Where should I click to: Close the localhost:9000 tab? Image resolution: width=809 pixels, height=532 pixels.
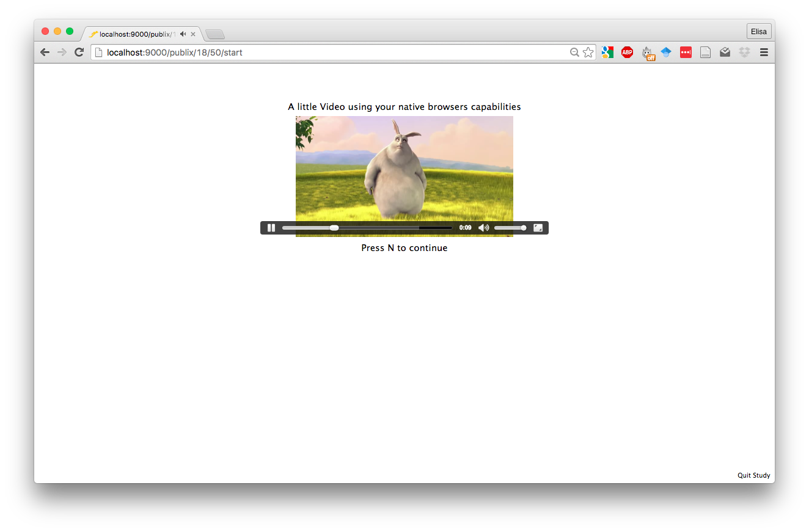coord(193,34)
